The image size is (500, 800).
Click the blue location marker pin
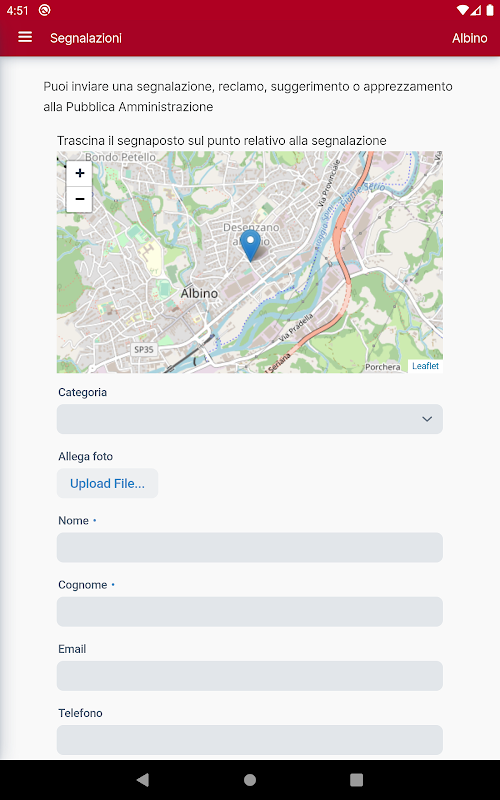(250, 245)
